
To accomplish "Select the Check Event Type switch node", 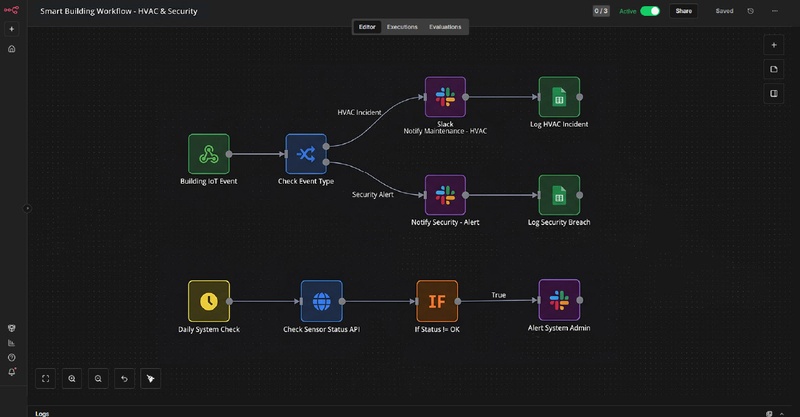I will [x=306, y=154].
